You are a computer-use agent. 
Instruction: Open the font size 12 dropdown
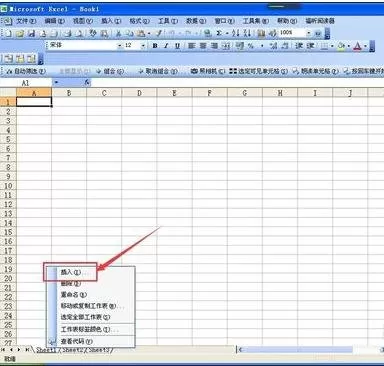click(143, 46)
